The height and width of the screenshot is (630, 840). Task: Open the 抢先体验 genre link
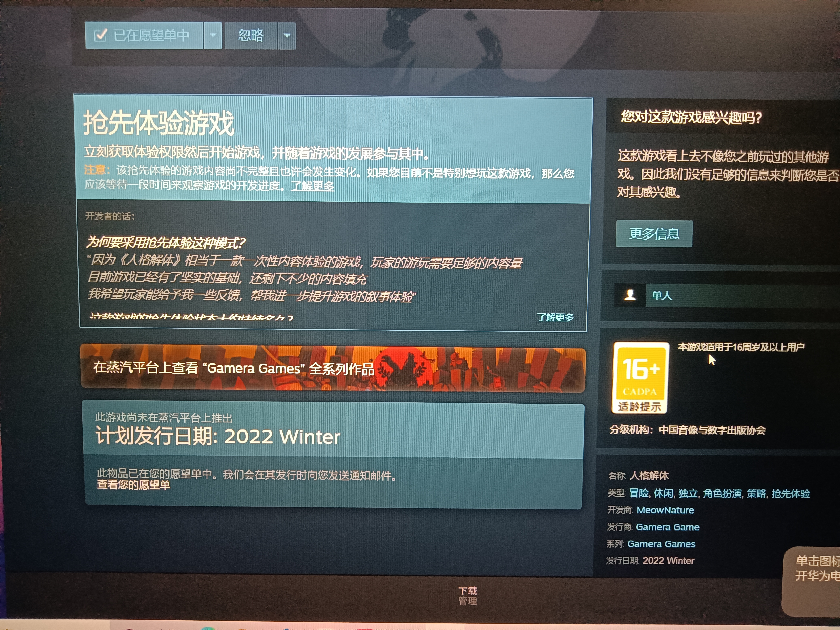click(791, 493)
